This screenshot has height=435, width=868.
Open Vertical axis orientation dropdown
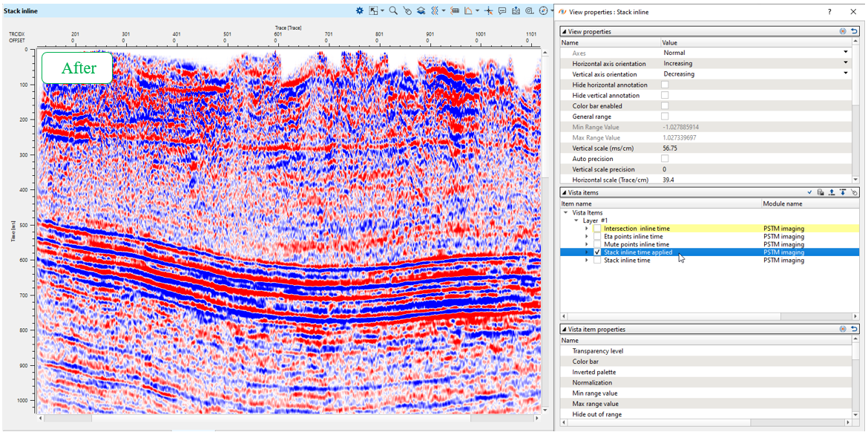pos(846,74)
